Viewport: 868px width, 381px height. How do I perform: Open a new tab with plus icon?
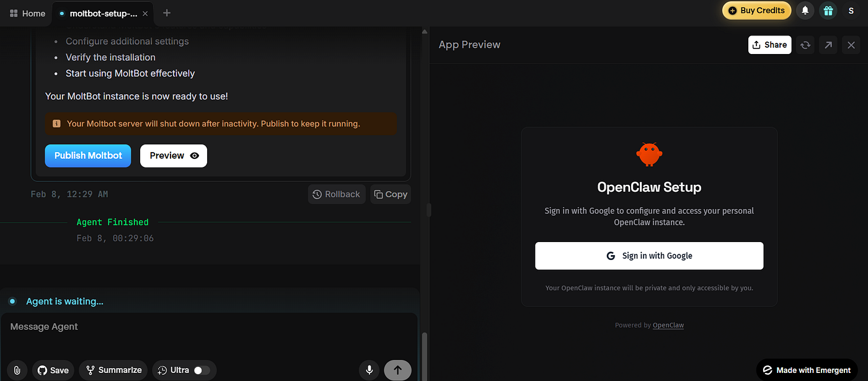(x=167, y=13)
